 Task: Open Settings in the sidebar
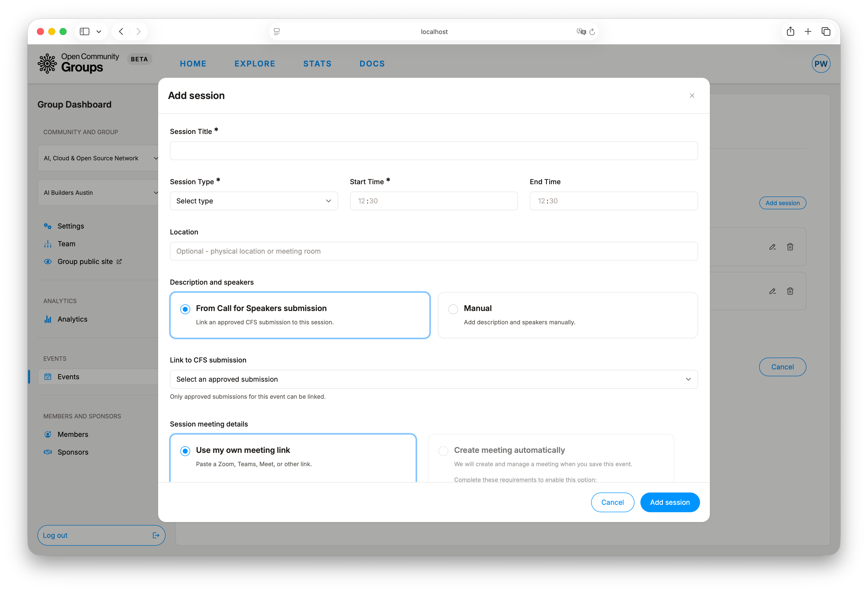71,226
